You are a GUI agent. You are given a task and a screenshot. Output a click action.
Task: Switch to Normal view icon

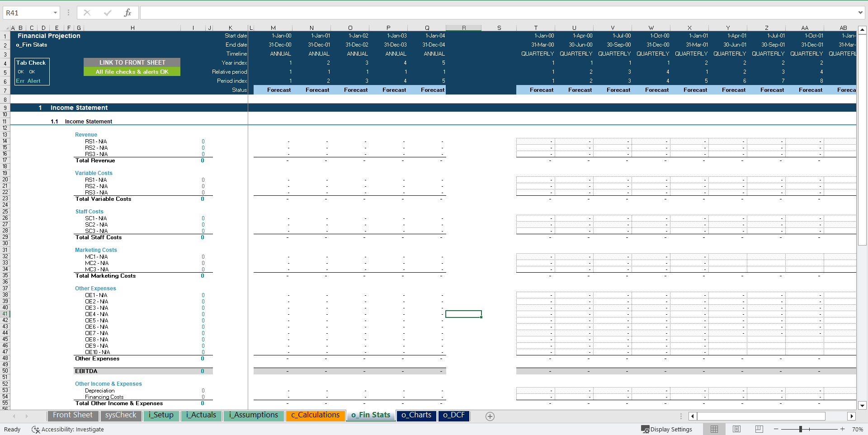point(714,429)
